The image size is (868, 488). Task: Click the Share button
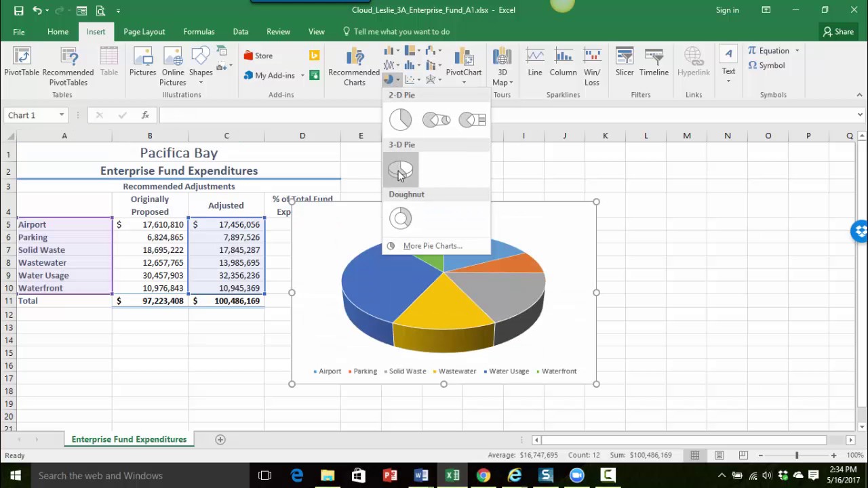coord(838,32)
